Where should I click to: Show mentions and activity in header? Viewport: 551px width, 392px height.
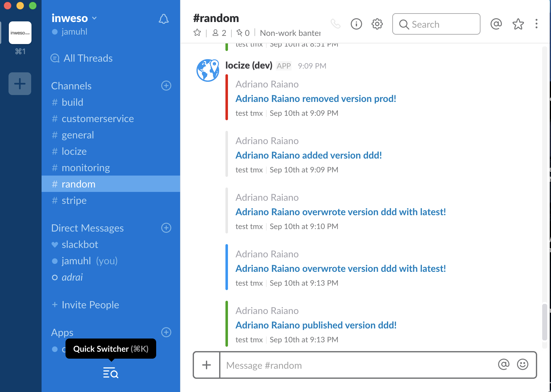(x=496, y=24)
